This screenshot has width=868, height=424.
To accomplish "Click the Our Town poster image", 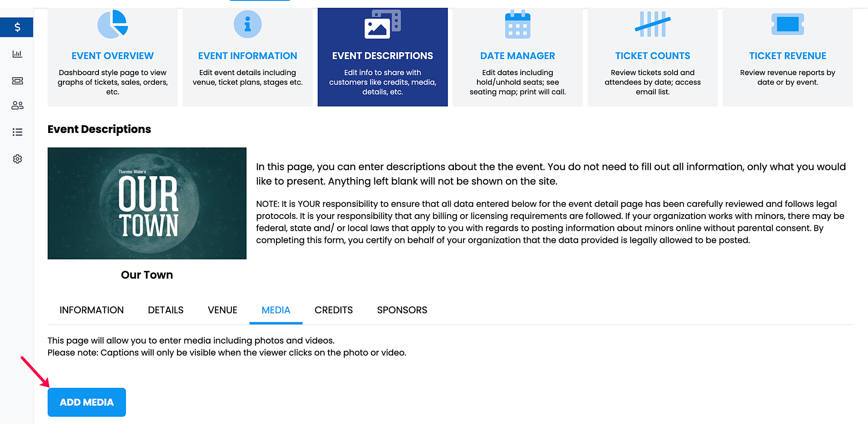I will click(147, 203).
